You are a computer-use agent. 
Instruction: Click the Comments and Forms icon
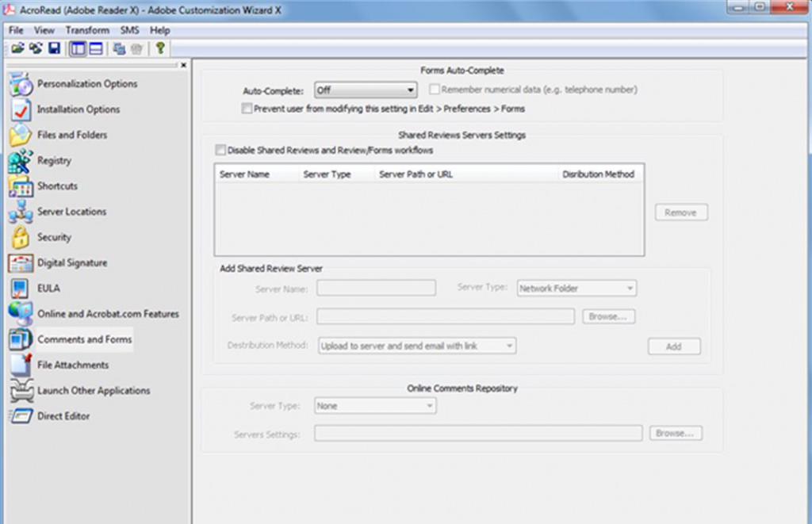[x=21, y=339]
